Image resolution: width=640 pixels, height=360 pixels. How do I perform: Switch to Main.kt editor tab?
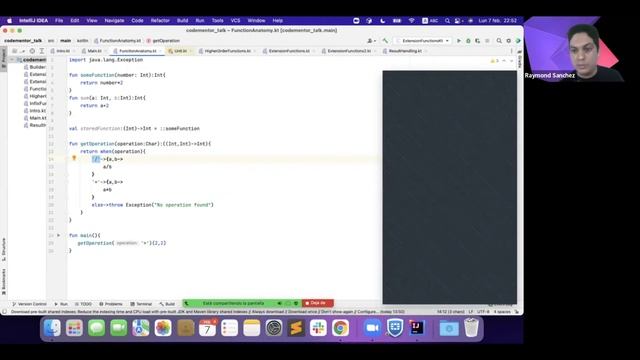(94, 51)
